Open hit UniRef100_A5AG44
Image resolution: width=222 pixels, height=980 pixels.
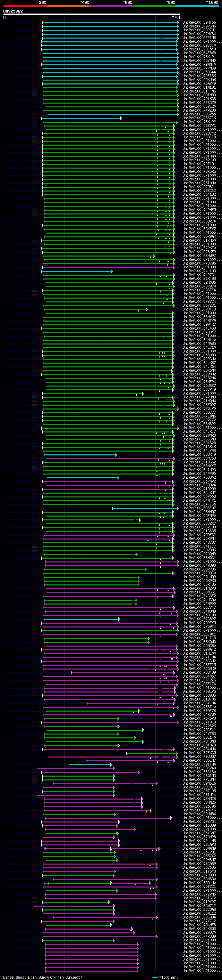coord(199,72)
